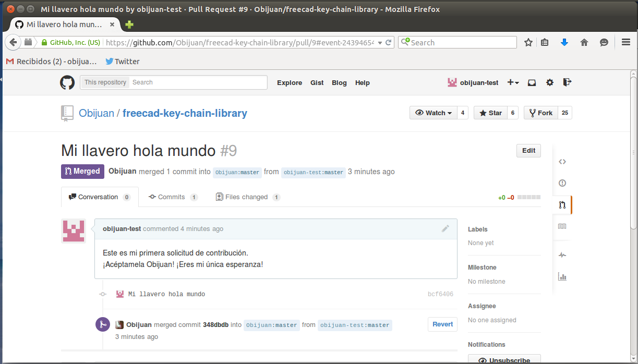The width and height of the screenshot is (638, 364).
Task: Open Code view in repository sidebar
Action: click(562, 162)
